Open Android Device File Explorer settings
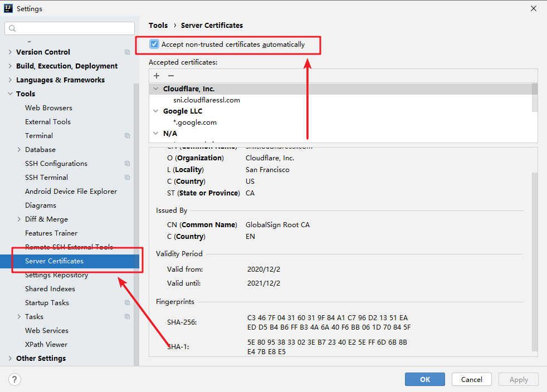The width and height of the screenshot is (547, 392). [71, 192]
